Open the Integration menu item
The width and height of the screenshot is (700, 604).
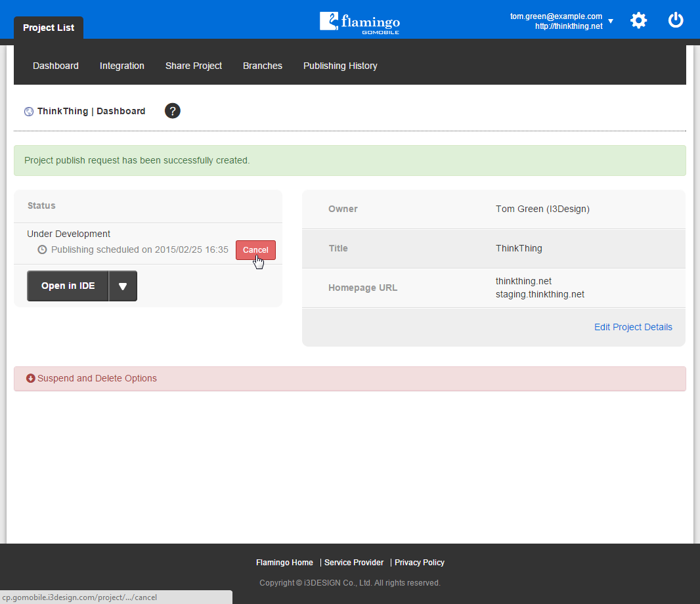point(122,66)
